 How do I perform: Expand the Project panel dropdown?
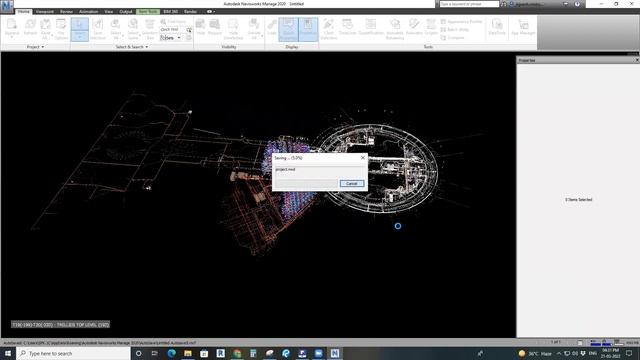click(x=35, y=47)
